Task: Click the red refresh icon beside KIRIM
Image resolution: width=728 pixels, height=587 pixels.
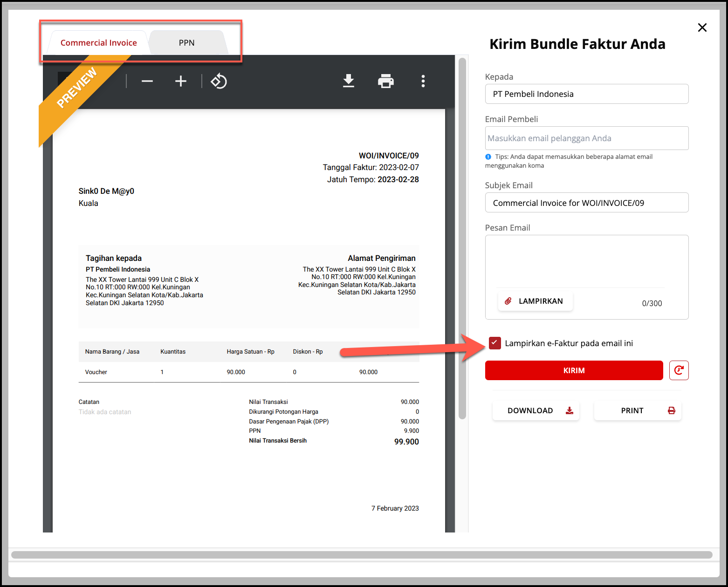Action: point(679,370)
